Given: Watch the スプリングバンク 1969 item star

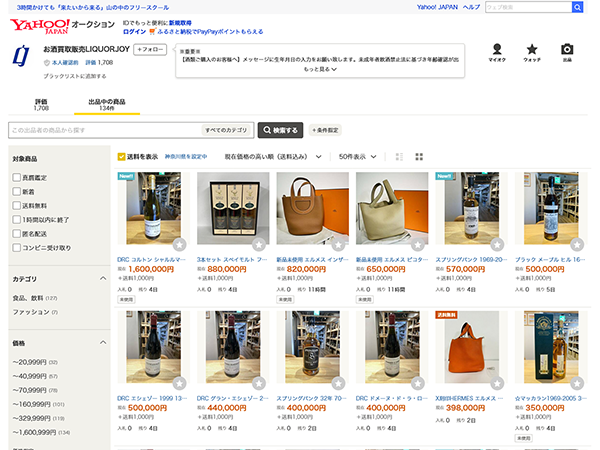Looking at the screenshot, I should 497,244.
